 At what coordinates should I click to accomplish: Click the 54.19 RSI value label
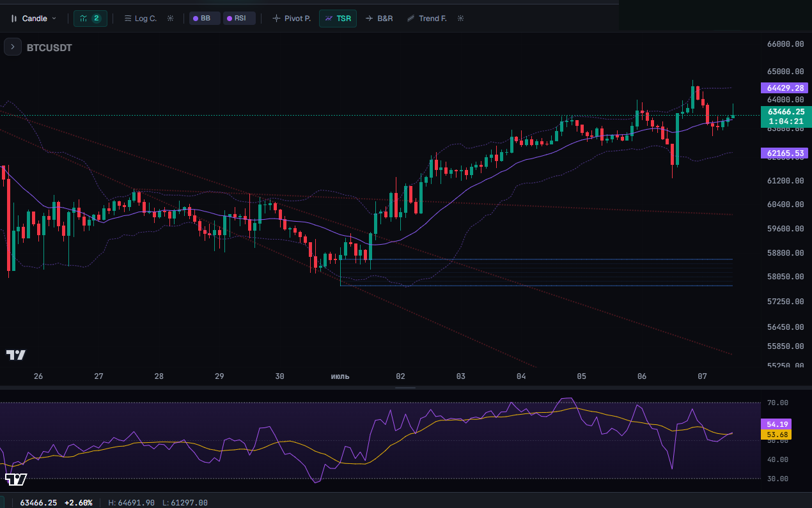[x=777, y=424]
